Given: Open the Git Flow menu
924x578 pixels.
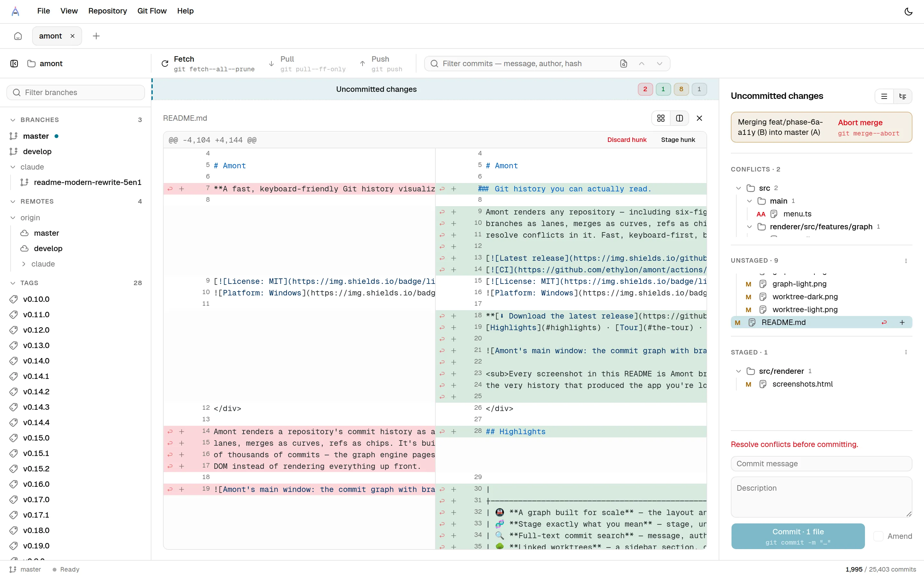Looking at the screenshot, I should 152,11.
